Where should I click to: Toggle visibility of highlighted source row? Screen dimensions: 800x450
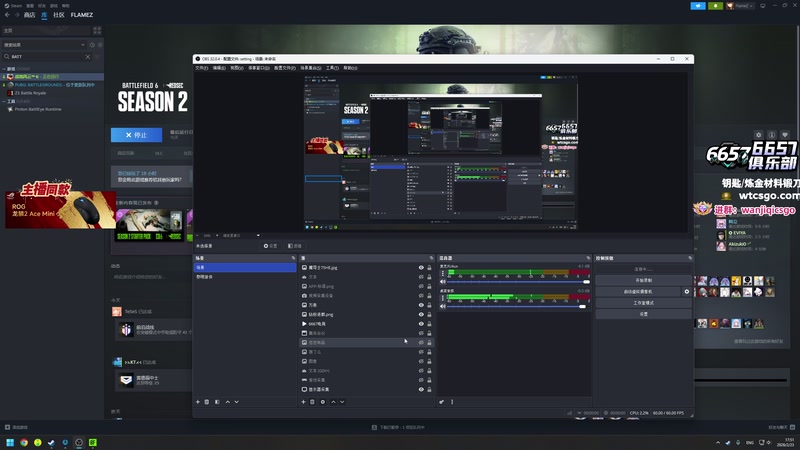(421, 342)
